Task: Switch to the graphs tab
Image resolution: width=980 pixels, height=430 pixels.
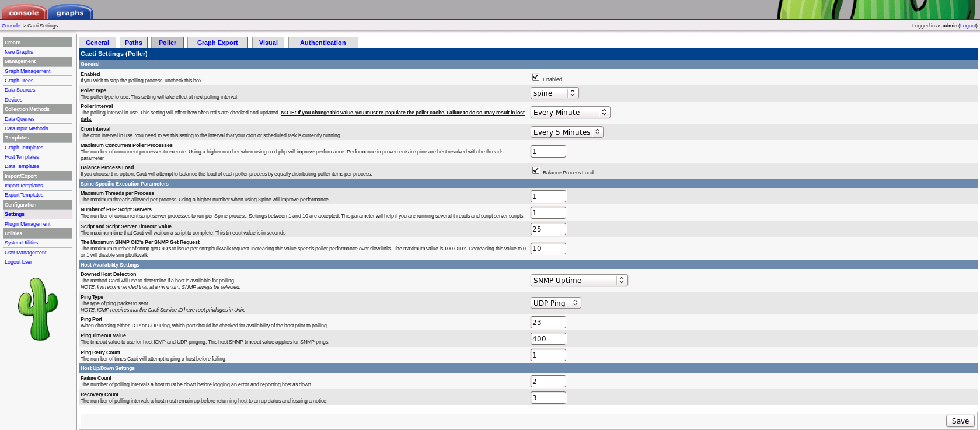Action: (x=70, y=12)
